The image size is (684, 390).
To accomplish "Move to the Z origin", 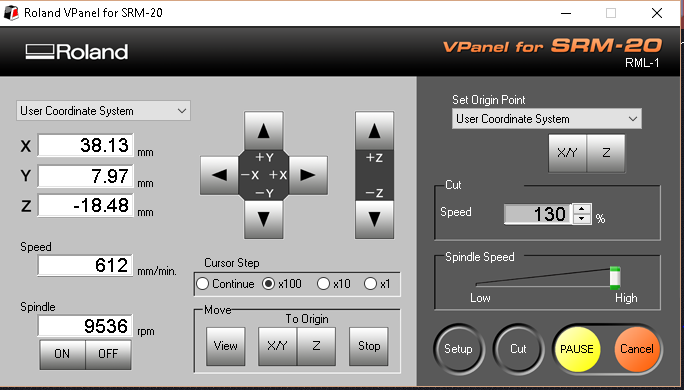I will pos(316,346).
